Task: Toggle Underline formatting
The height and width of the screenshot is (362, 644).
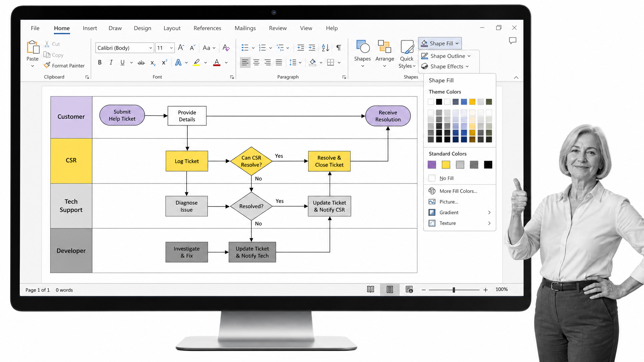Action: click(123, 63)
